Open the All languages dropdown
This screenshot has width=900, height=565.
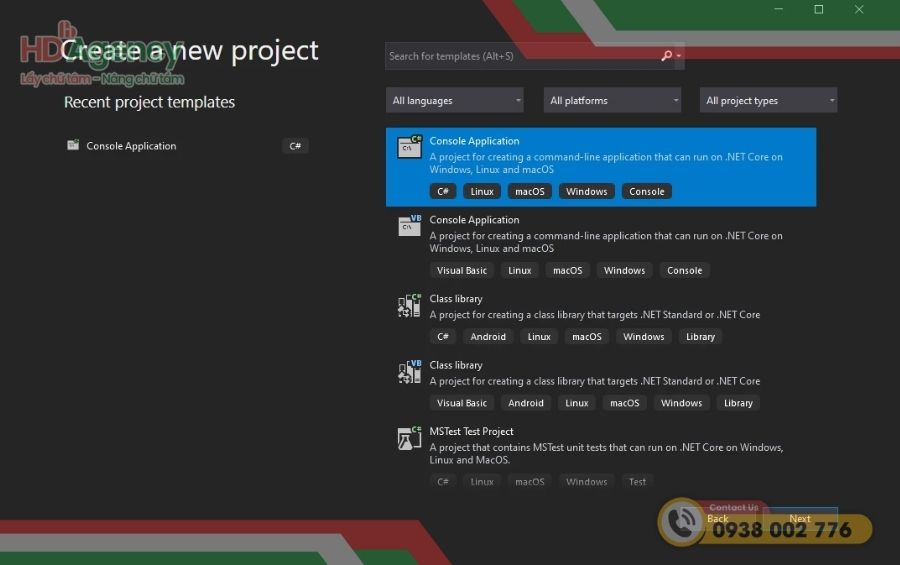pos(455,100)
